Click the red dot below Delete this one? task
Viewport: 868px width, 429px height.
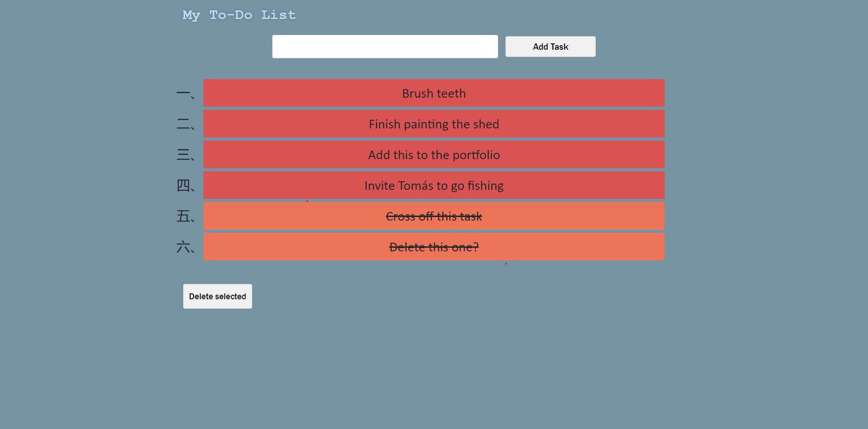coord(506,264)
